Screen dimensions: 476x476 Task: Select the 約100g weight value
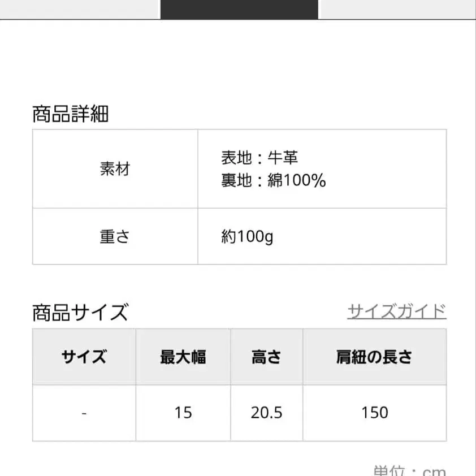[x=247, y=236]
